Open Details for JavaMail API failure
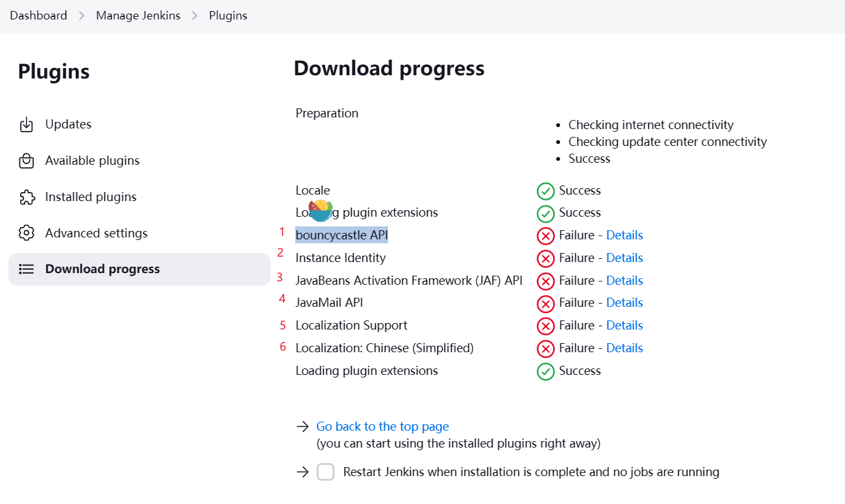This screenshot has height=504, width=845. point(624,302)
